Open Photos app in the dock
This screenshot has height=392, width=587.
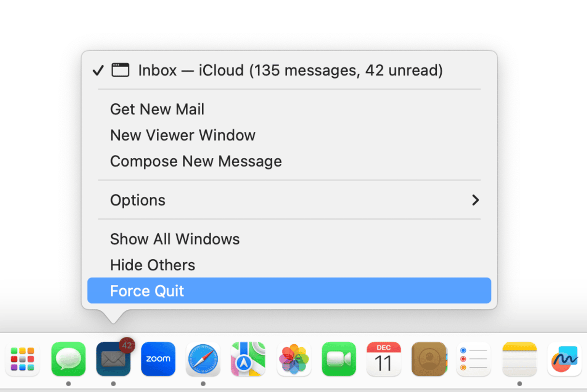coord(293,359)
